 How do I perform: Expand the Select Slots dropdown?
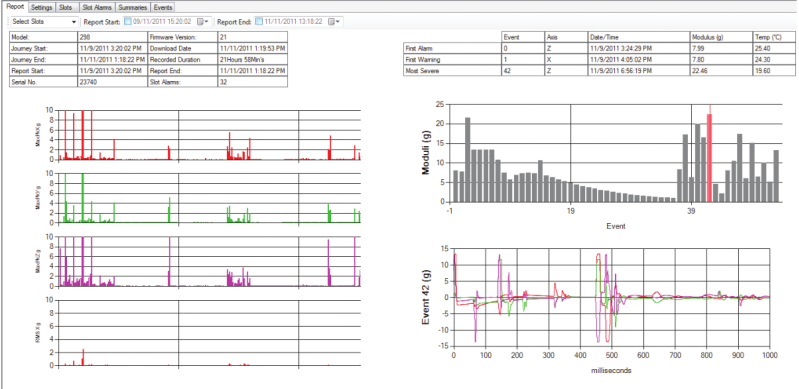click(45, 22)
